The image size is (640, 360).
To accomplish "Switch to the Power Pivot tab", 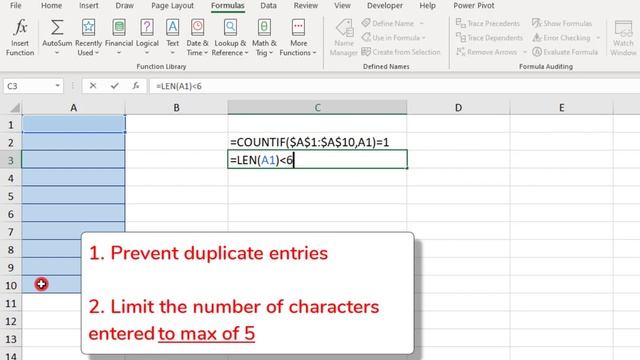I will tap(473, 5).
